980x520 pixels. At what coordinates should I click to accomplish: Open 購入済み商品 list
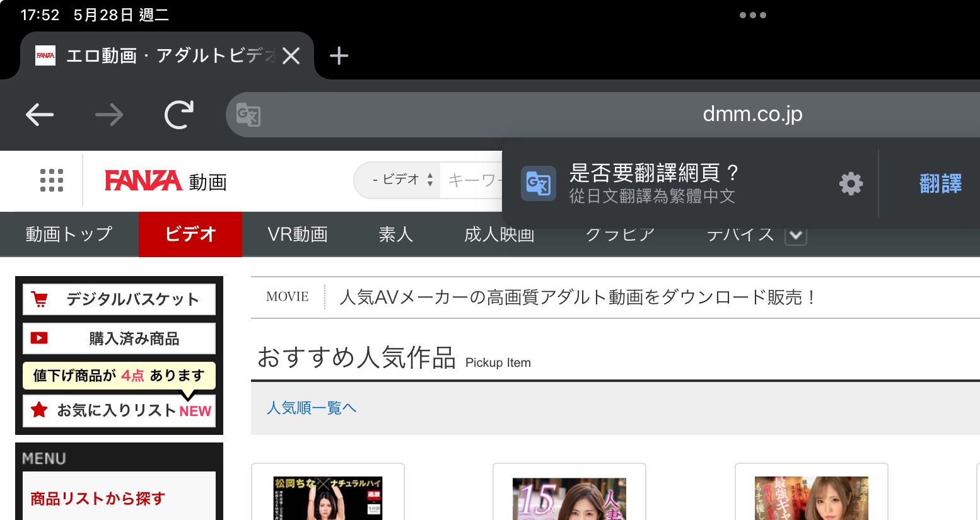119,338
